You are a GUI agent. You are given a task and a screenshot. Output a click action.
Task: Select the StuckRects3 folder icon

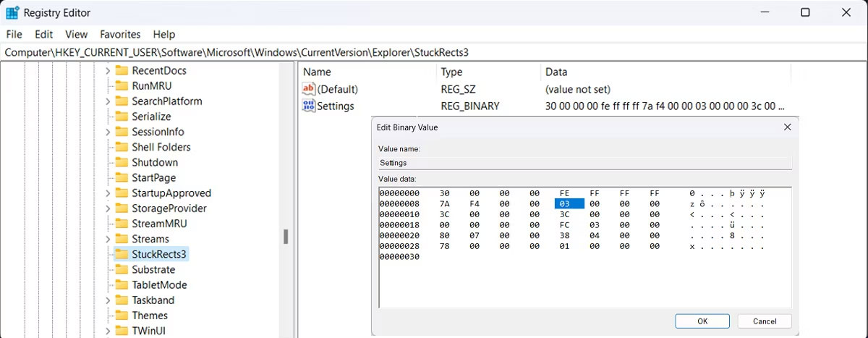pyautogui.click(x=121, y=254)
